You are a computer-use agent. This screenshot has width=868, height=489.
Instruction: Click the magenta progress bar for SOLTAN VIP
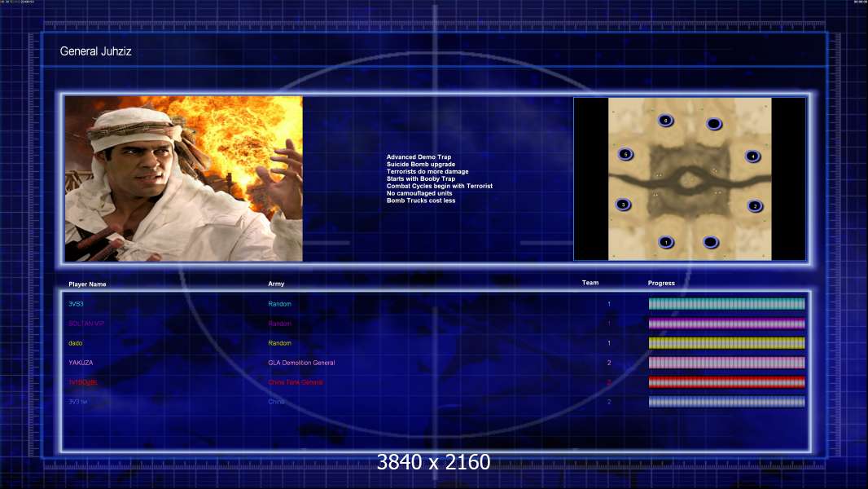pos(726,324)
